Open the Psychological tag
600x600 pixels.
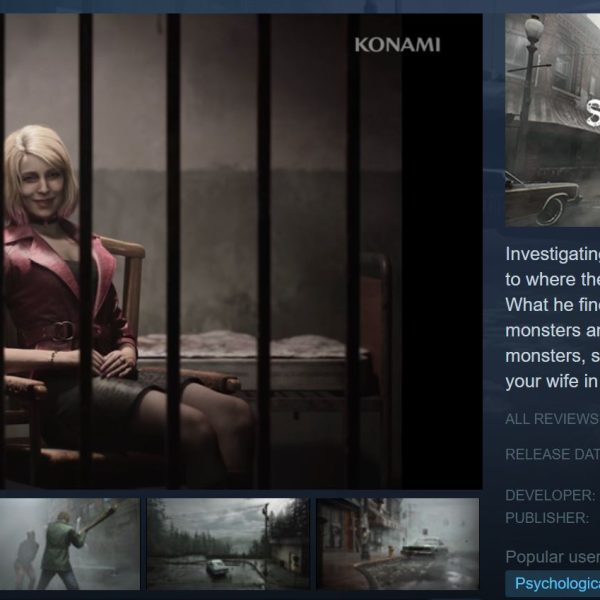pos(556,584)
